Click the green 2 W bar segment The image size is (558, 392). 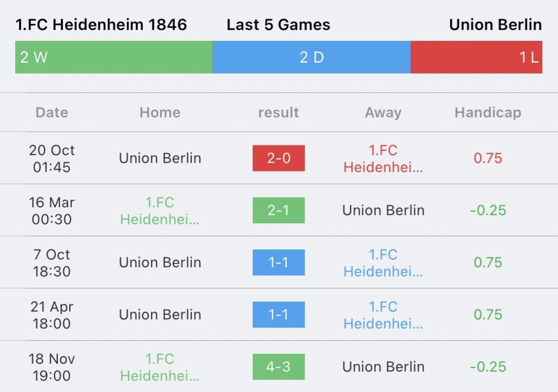tap(113, 57)
